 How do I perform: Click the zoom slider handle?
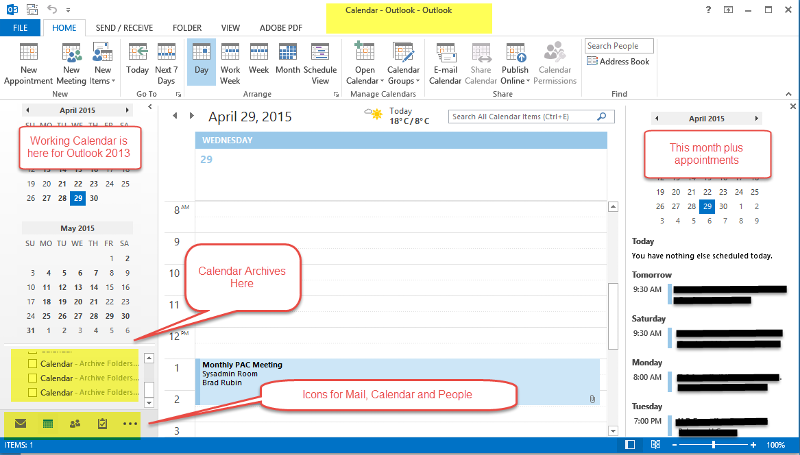(x=713, y=445)
